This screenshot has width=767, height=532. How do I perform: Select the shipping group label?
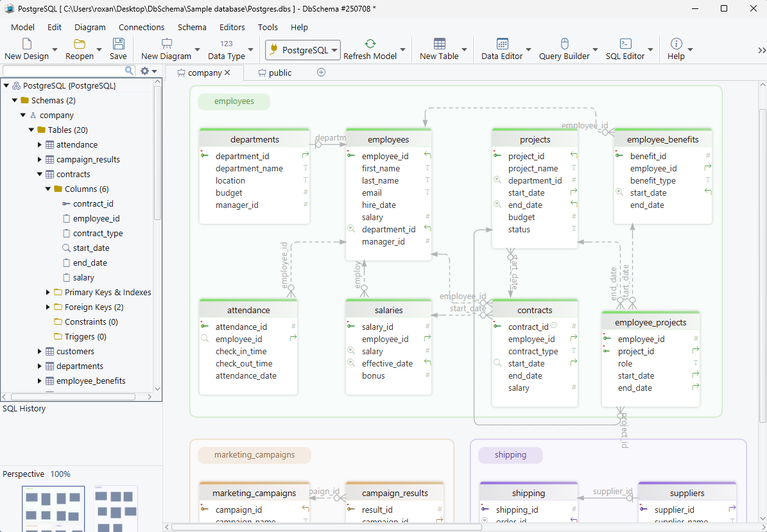click(510, 455)
